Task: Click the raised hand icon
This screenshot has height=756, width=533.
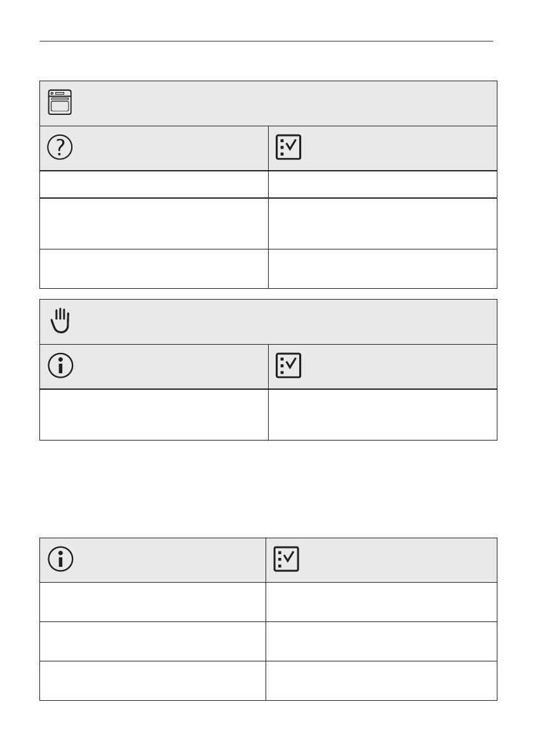Action: pyautogui.click(x=60, y=321)
